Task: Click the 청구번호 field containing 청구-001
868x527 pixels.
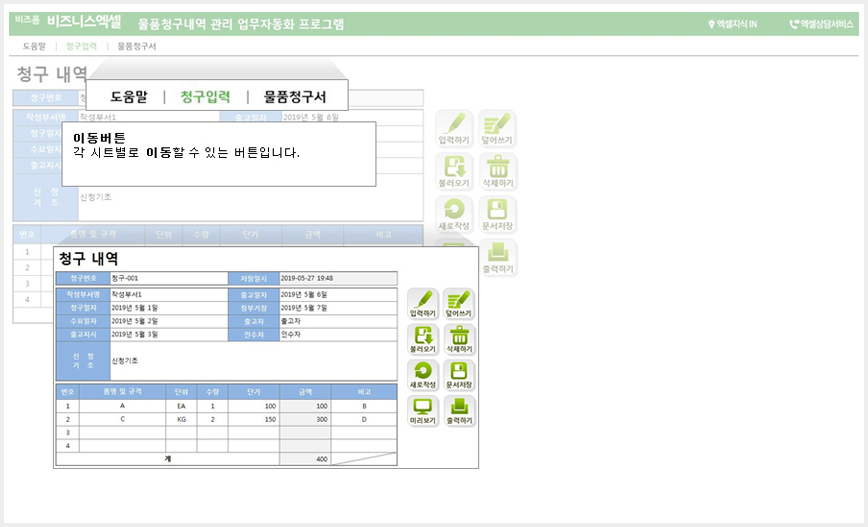Action: point(169,278)
